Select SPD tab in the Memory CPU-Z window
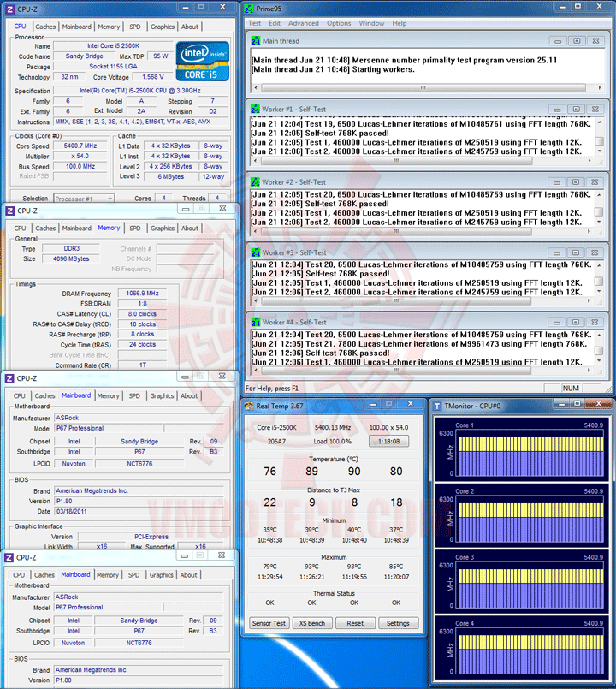Image resolution: width=616 pixels, height=689 pixels. click(x=135, y=229)
